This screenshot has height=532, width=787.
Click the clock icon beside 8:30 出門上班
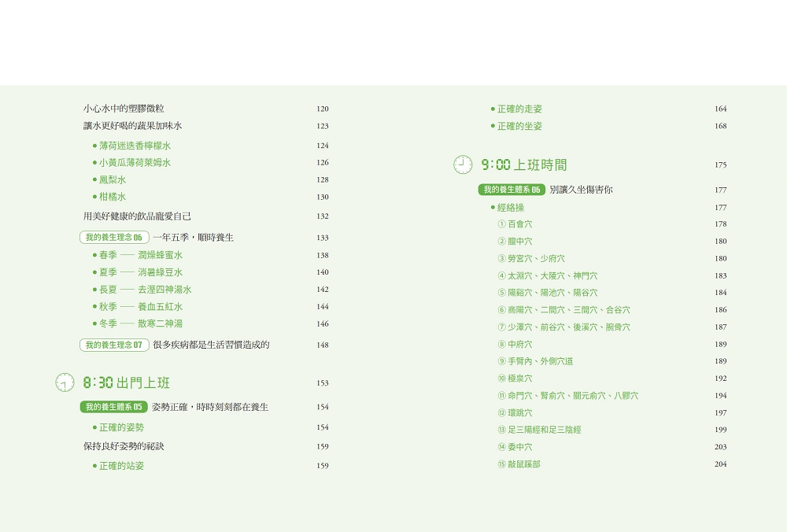tap(65, 382)
